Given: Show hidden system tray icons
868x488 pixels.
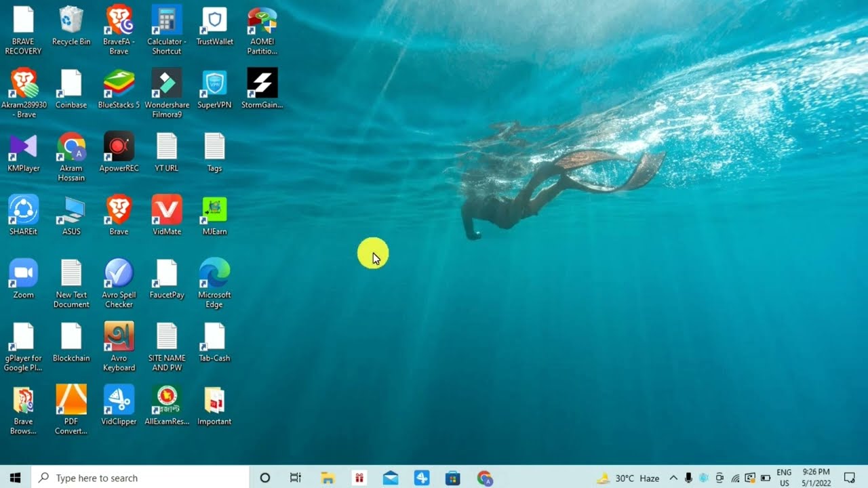Looking at the screenshot, I should pyautogui.click(x=673, y=478).
